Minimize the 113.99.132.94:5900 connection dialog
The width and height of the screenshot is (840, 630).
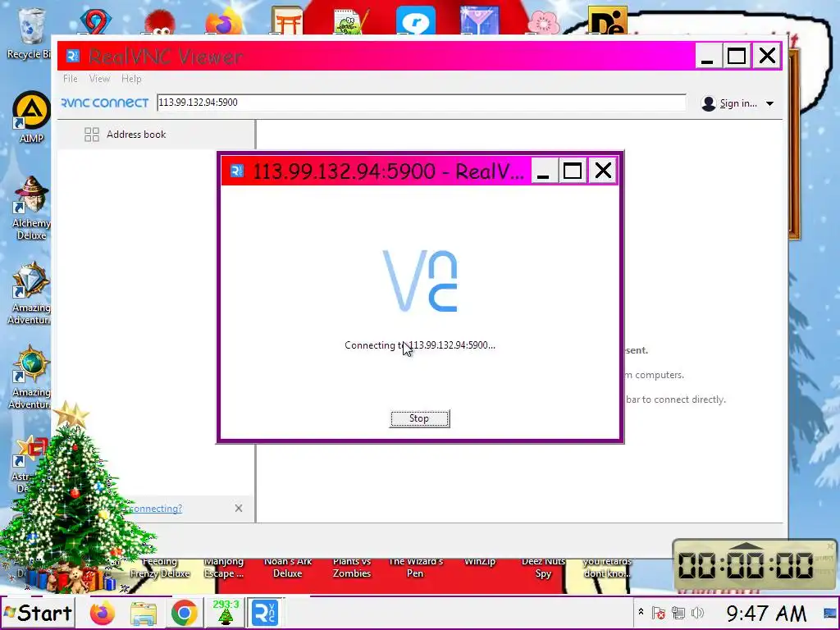[543, 171]
